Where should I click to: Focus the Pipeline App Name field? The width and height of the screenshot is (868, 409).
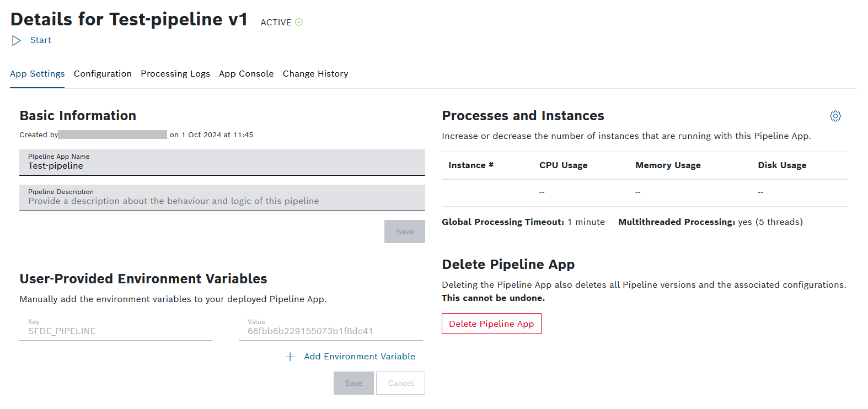coord(222,165)
